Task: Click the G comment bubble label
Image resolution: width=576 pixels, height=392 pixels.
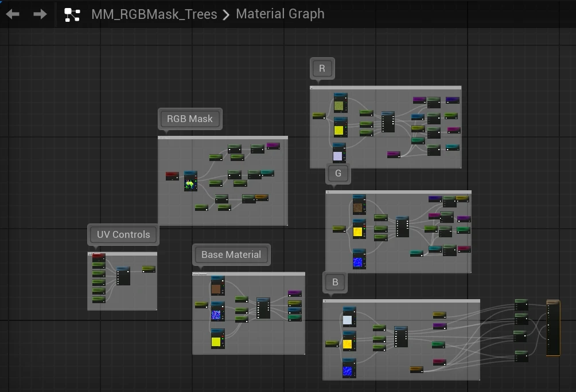Action: tap(338, 174)
